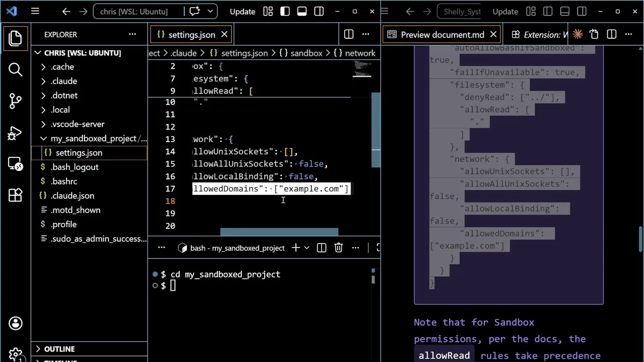Image resolution: width=644 pixels, height=362 pixels.
Task: Click Update button in left window
Action: coord(242,12)
